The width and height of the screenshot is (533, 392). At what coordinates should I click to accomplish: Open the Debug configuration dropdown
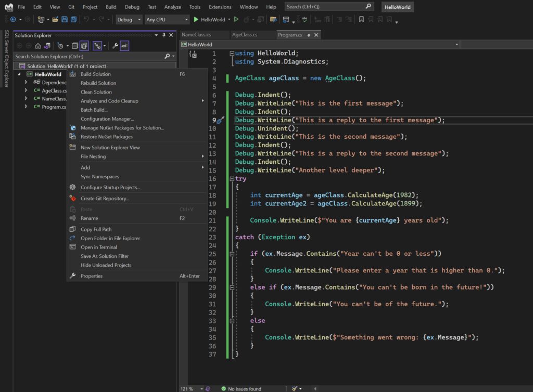(x=129, y=19)
